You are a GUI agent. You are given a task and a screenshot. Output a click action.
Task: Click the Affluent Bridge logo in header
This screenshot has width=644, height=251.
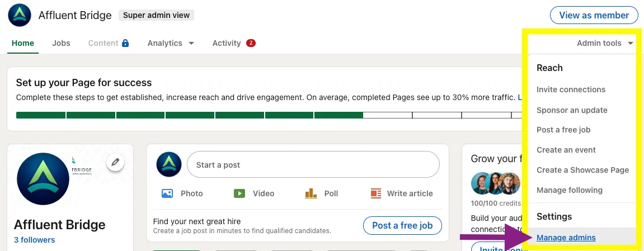point(19,15)
